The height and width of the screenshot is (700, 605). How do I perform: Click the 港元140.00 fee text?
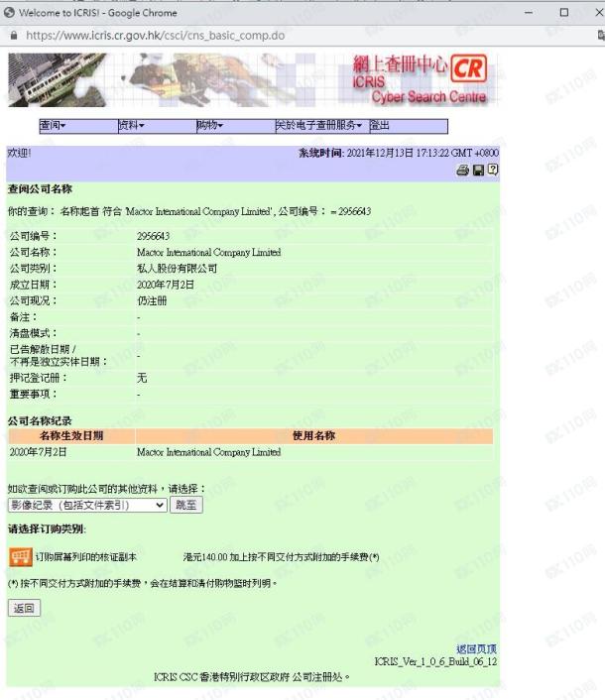point(282,557)
